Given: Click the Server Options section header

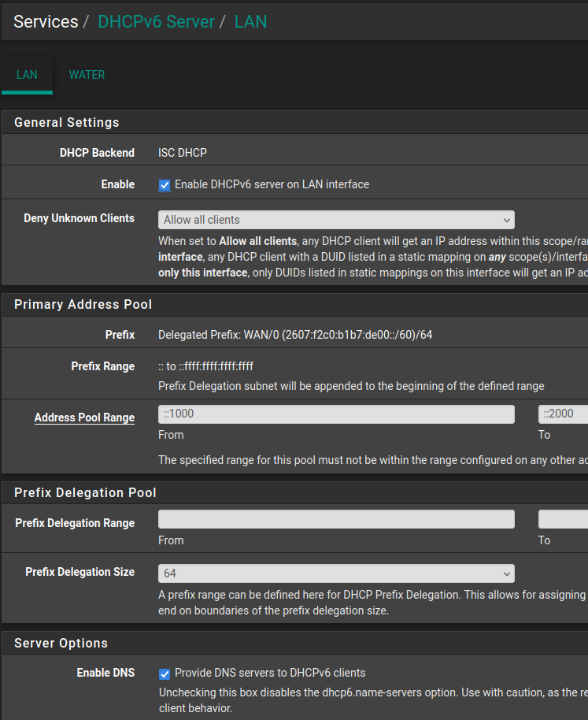Looking at the screenshot, I should [x=61, y=643].
